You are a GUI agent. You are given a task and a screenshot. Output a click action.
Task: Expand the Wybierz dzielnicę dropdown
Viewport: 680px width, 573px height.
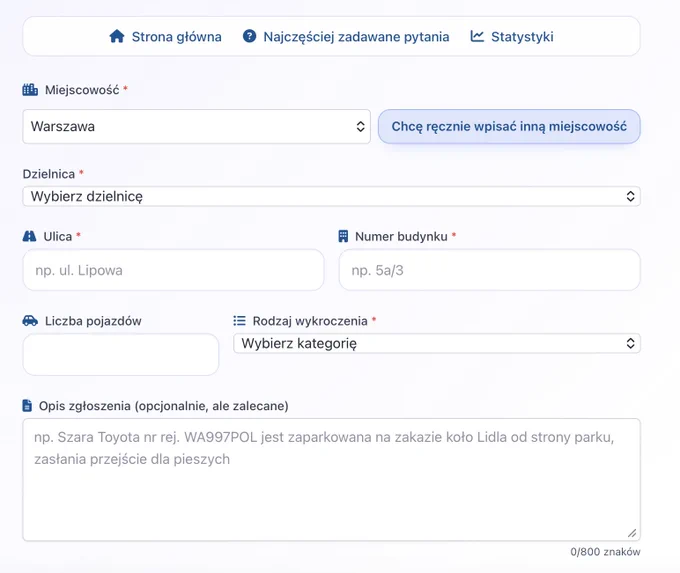(331, 196)
